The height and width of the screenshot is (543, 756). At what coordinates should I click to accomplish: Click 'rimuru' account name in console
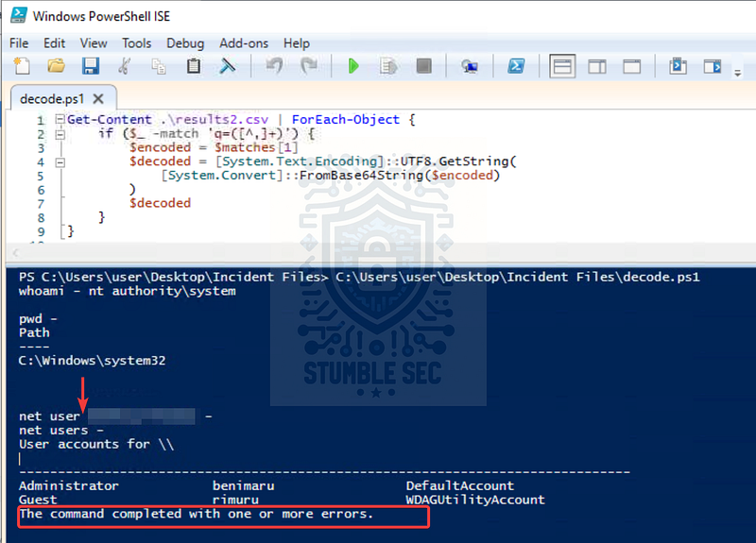click(235, 500)
